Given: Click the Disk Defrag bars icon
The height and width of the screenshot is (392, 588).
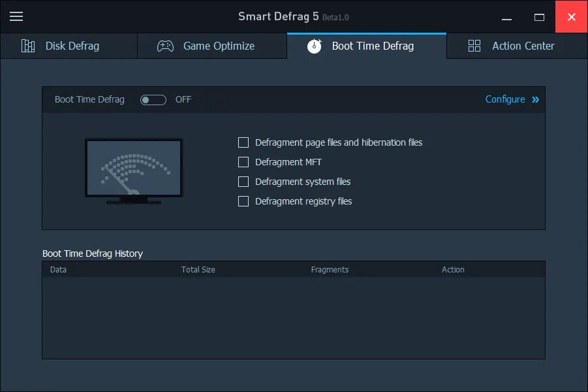Looking at the screenshot, I should 28,46.
